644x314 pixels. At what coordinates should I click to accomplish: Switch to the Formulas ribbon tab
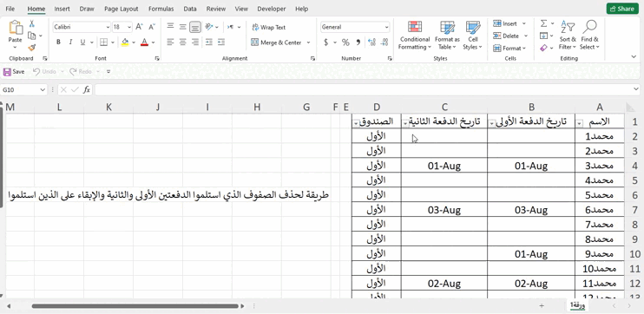[161, 9]
